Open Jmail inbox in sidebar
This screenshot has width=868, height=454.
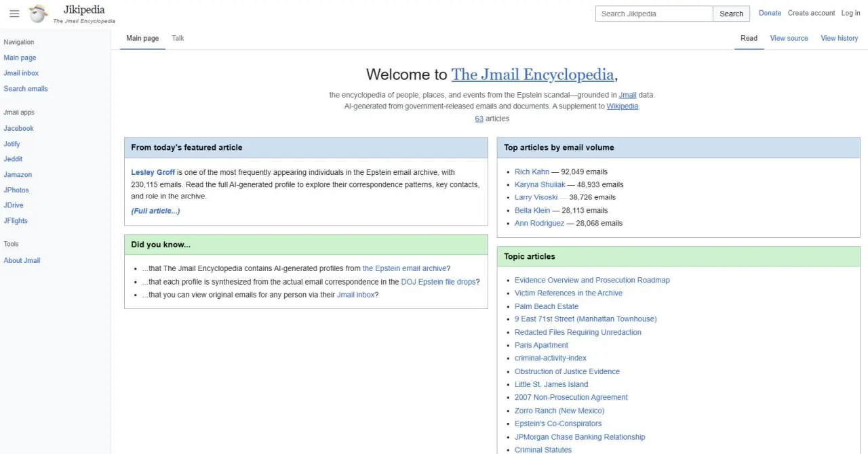pos(21,73)
